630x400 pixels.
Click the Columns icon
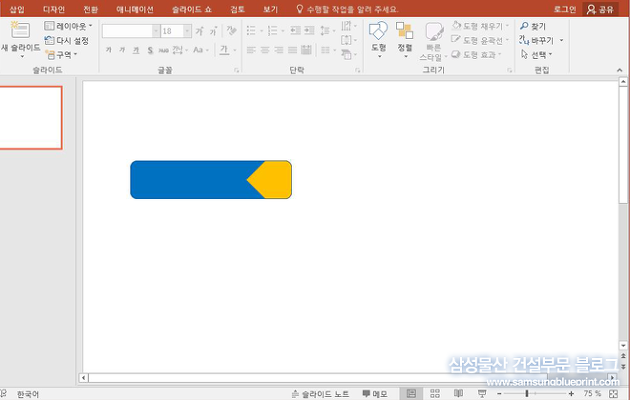coord(325,50)
